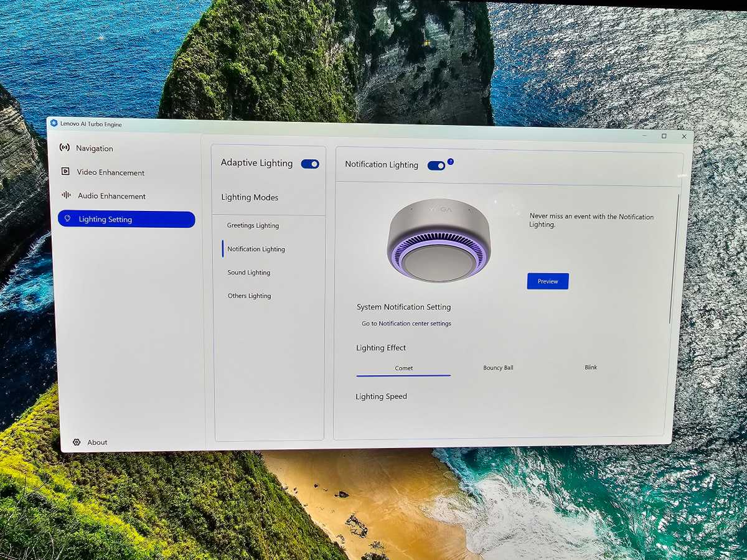Open the Notification Lighting help tooltip icon
Image resolution: width=747 pixels, height=560 pixels.
(450, 161)
